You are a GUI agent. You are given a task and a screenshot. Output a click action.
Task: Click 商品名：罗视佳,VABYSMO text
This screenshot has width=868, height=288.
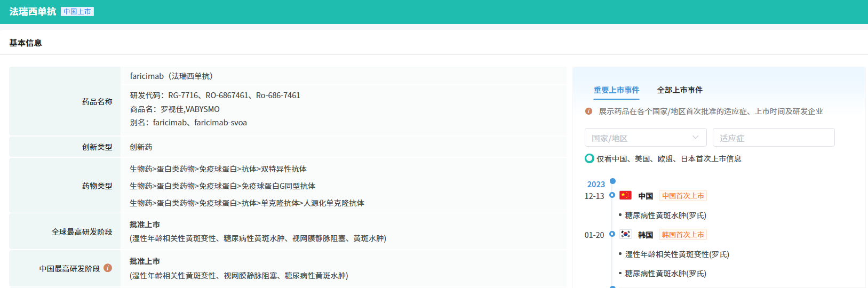pyautogui.click(x=174, y=109)
